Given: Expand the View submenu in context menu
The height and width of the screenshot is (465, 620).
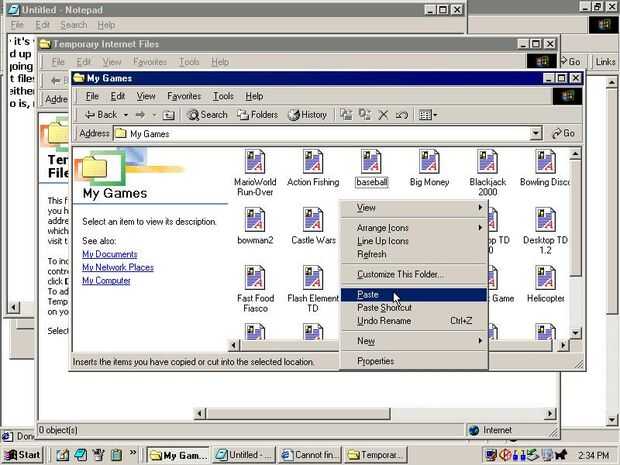Looking at the screenshot, I should (x=414, y=208).
